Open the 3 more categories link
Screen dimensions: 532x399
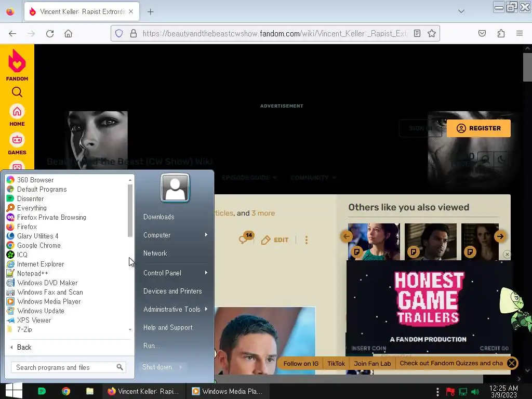(x=263, y=213)
